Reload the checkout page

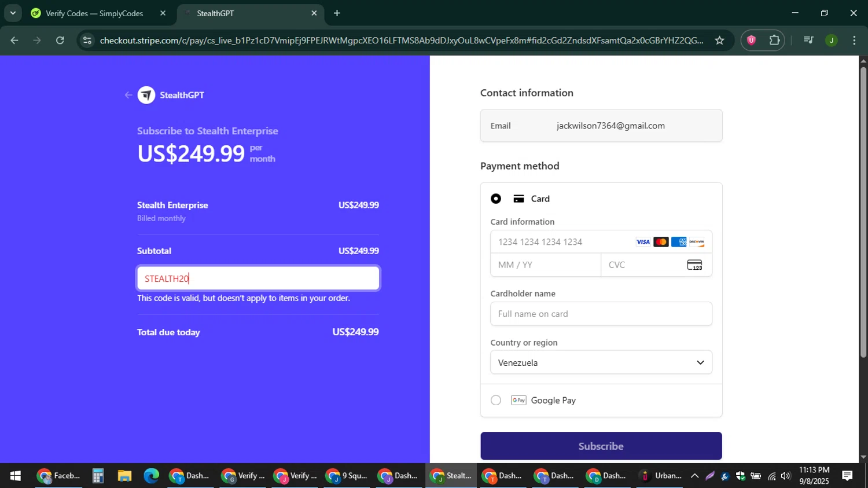click(60, 40)
